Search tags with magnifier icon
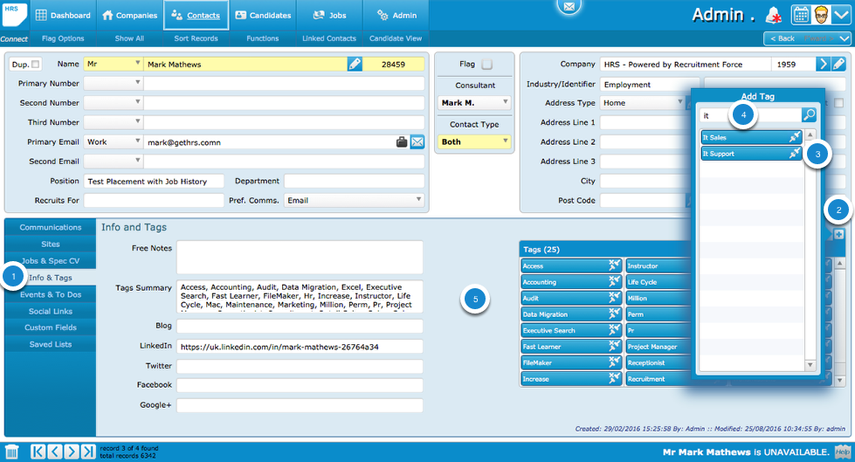855x462 pixels. tap(809, 115)
